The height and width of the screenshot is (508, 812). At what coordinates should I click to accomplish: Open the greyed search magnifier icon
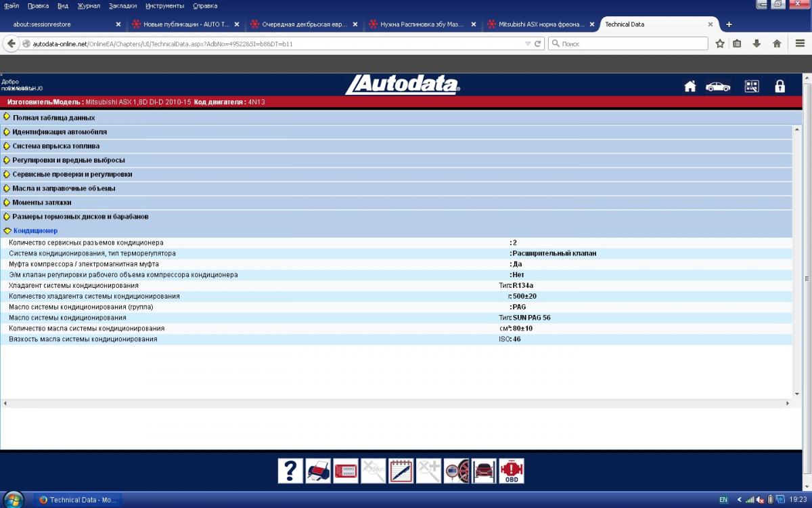374,471
